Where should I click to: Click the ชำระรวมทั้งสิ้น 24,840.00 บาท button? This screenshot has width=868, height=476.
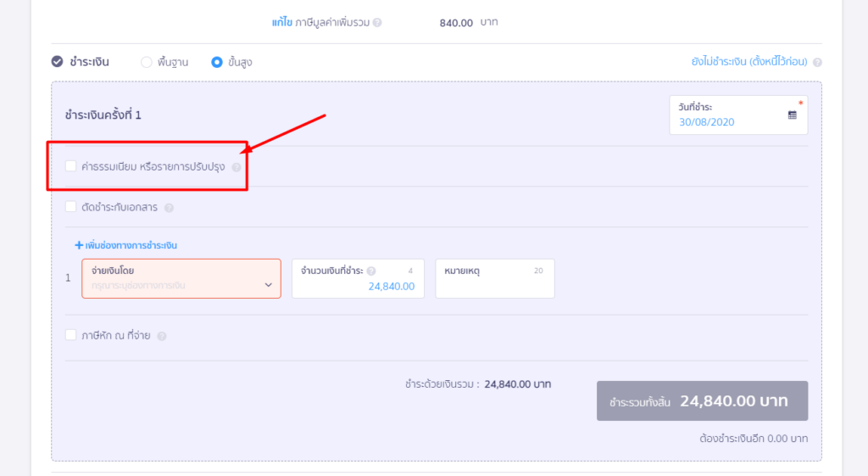(702, 400)
